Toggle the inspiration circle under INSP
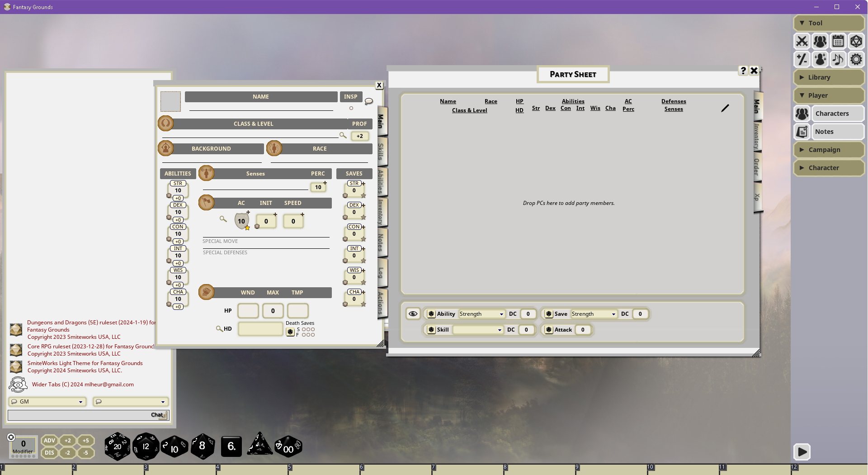The width and height of the screenshot is (868, 475). pos(351,108)
